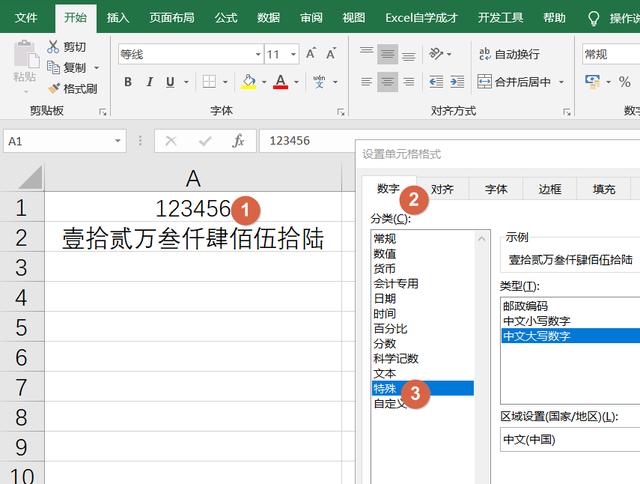Click the Cut scissors icon

tap(53, 47)
